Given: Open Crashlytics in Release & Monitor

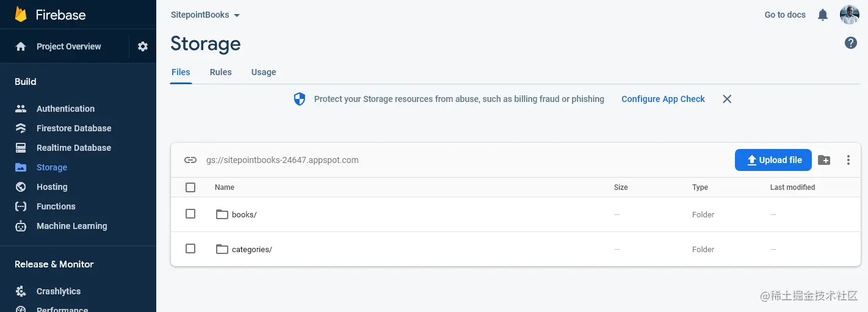Looking at the screenshot, I should pyautogui.click(x=59, y=291).
